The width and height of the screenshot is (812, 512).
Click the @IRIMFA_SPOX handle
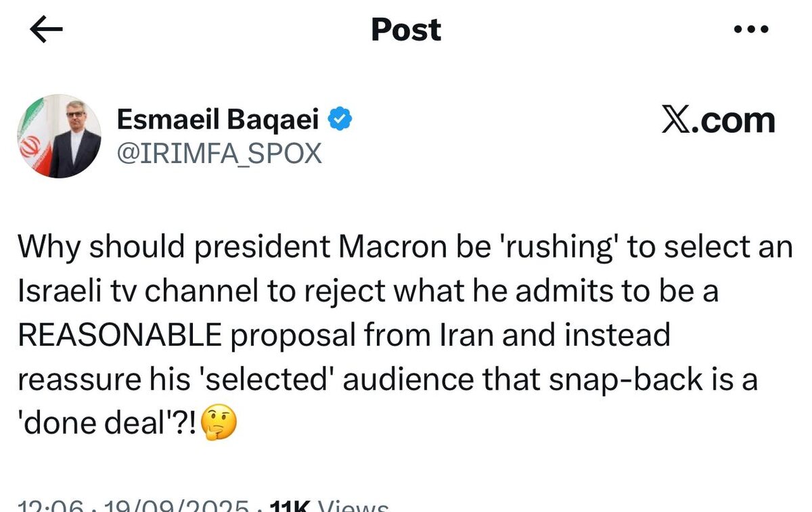click(219, 154)
